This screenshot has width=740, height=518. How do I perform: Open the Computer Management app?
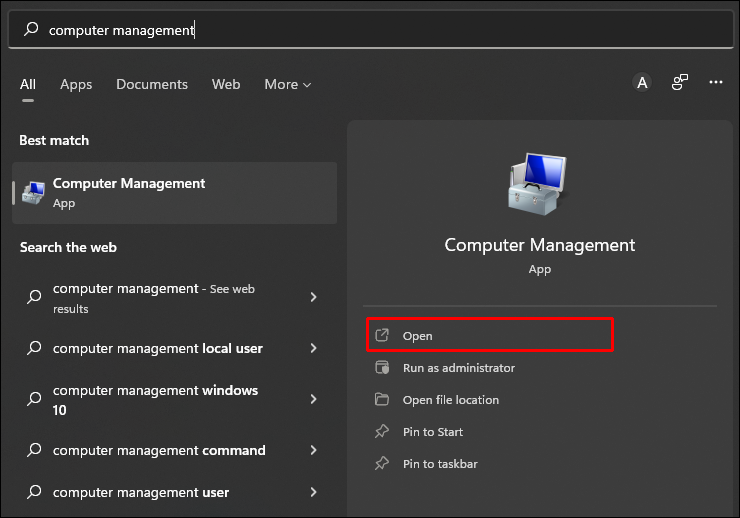click(x=418, y=336)
